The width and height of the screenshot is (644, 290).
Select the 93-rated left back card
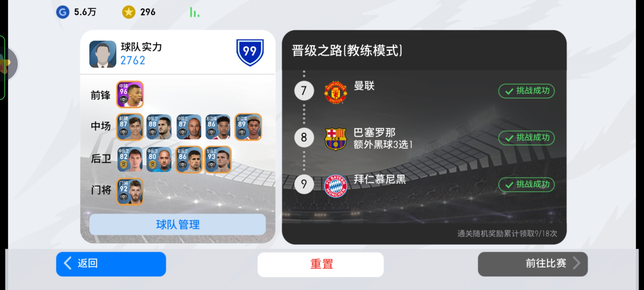click(218, 160)
